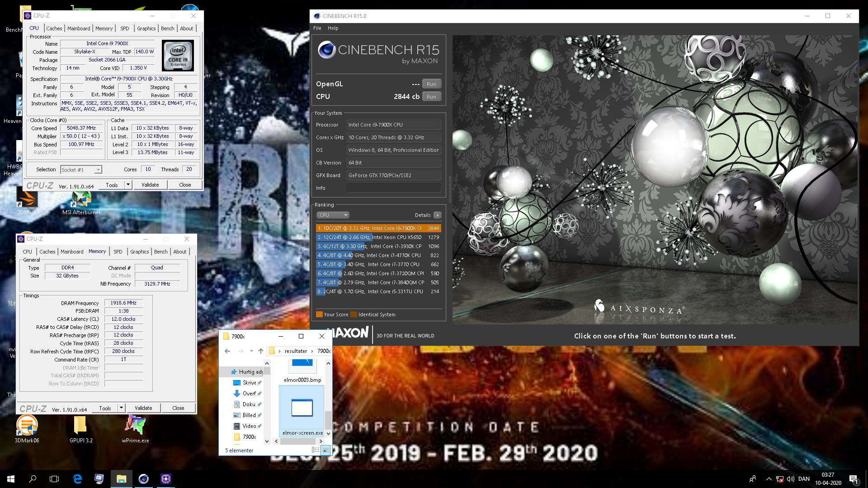Switch to Caches tab in upper CPU-Z
Viewport: 868px width, 488px height.
click(54, 28)
